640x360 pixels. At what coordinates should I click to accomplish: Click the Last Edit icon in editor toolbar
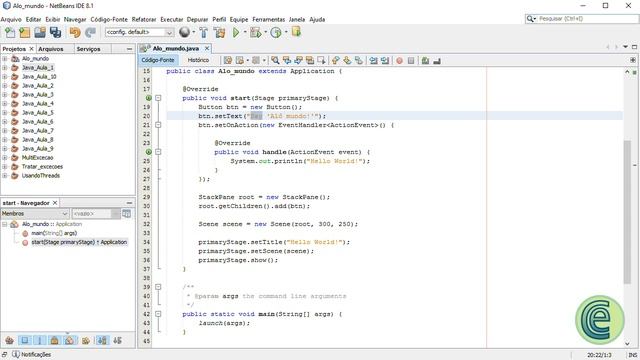click(228, 60)
